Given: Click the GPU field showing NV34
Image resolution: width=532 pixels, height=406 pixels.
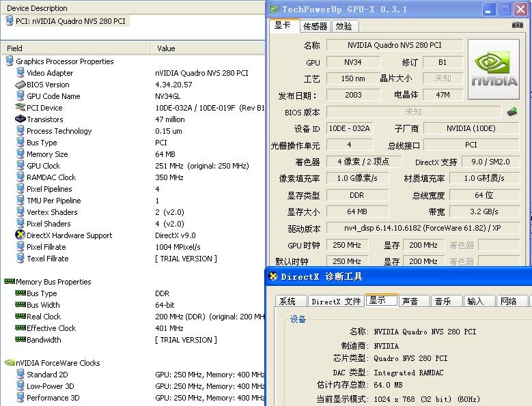Looking at the screenshot, I should click(x=353, y=62).
